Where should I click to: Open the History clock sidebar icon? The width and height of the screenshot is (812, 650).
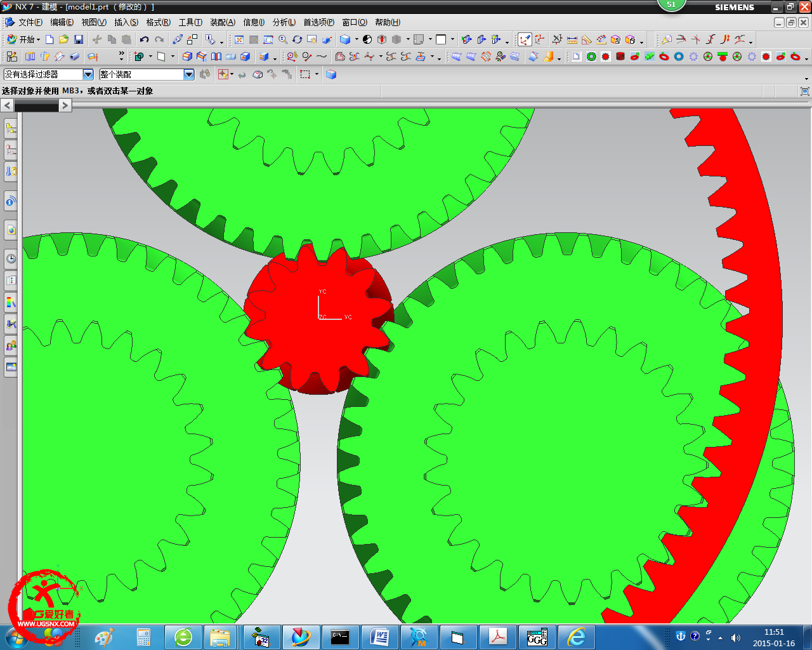11,258
